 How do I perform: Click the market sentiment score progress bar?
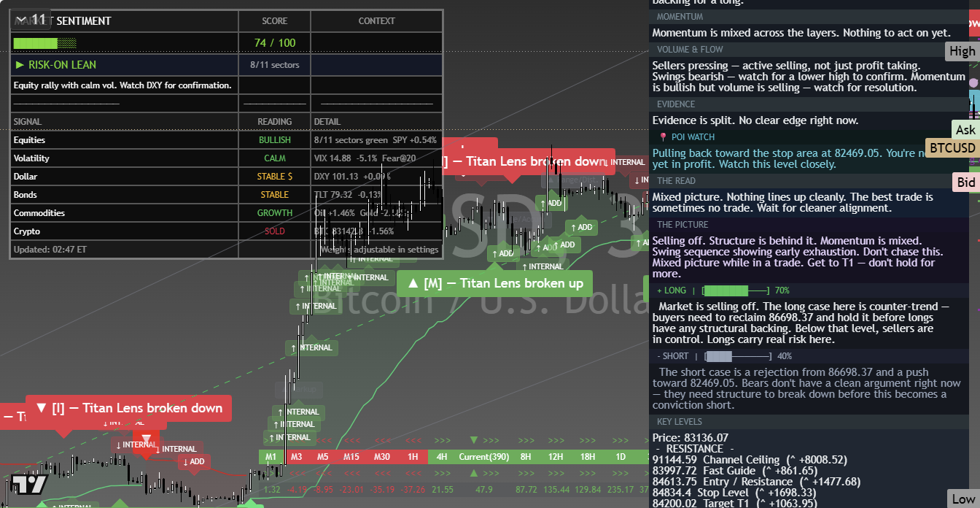[x=44, y=43]
